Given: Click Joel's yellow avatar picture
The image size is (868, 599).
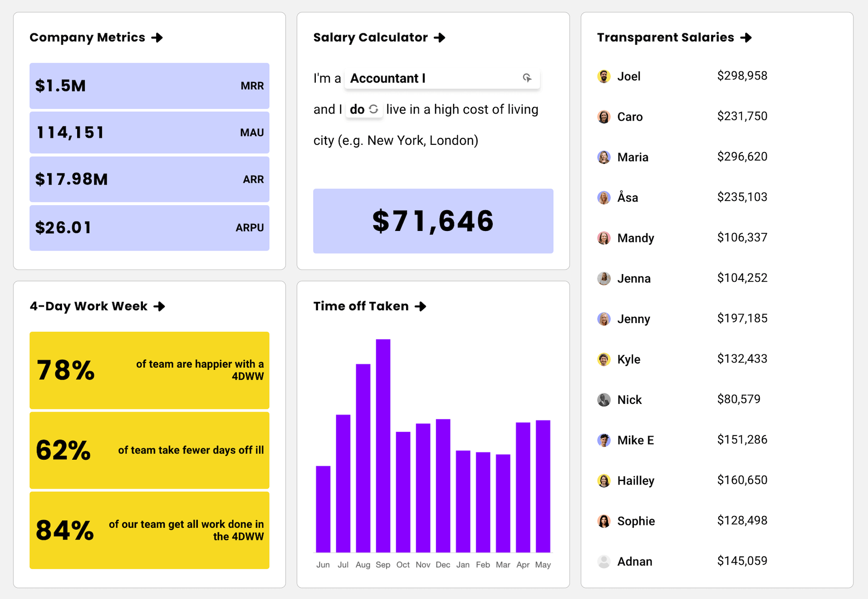Looking at the screenshot, I should point(603,76).
